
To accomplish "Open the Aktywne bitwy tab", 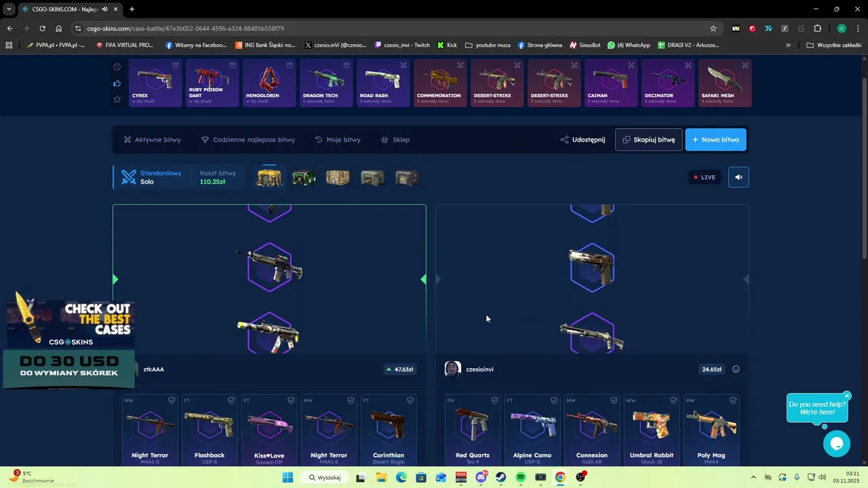I will point(153,140).
